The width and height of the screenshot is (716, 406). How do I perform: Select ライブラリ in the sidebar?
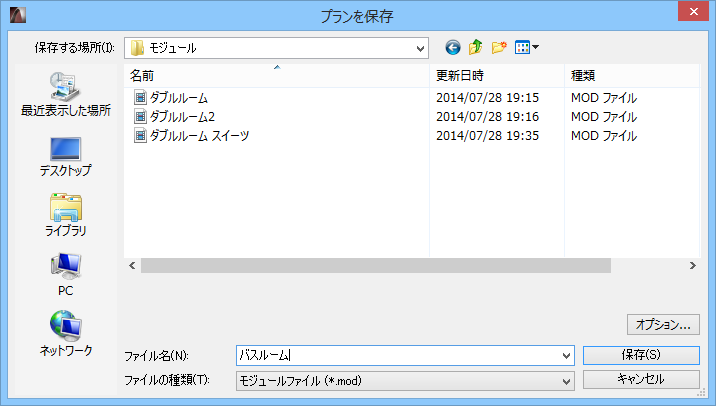pos(66,215)
